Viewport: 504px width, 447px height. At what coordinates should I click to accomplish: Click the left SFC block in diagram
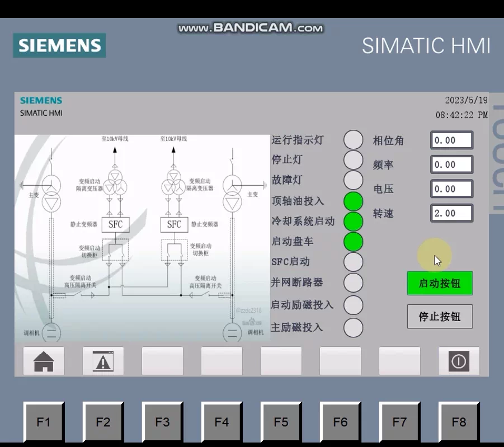click(116, 224)
